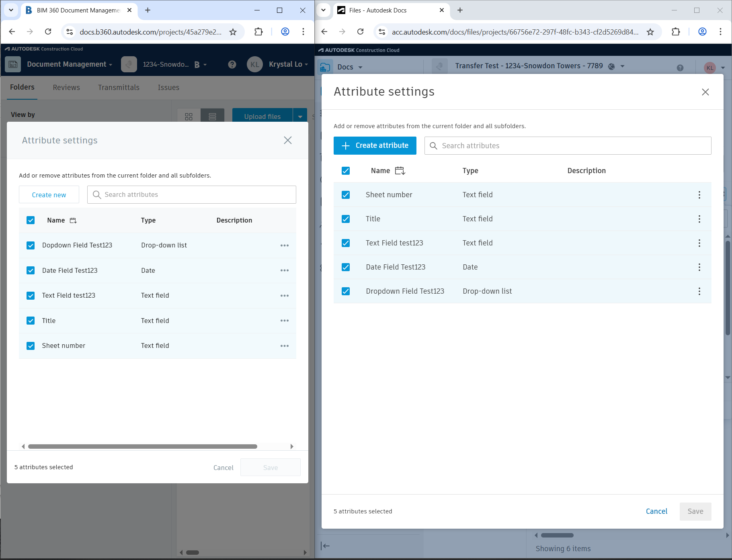Image resolution: width=732 pixels, height=560 pixels.
Task: Switch to list view in BIM 360
Action: 213,116
